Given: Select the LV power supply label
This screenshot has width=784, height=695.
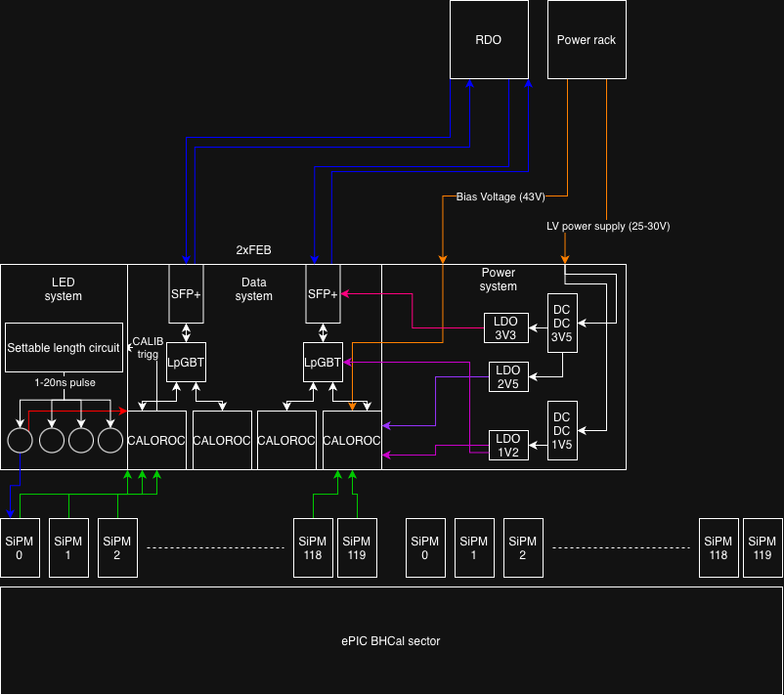Looking at the screenshot, I should (x=607, y=226).
